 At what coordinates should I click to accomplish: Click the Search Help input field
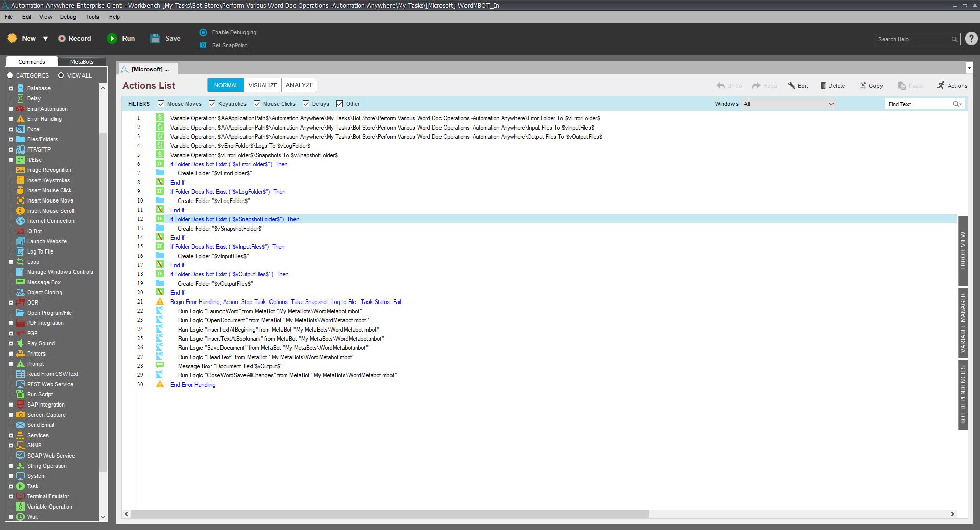pos(913,39)
